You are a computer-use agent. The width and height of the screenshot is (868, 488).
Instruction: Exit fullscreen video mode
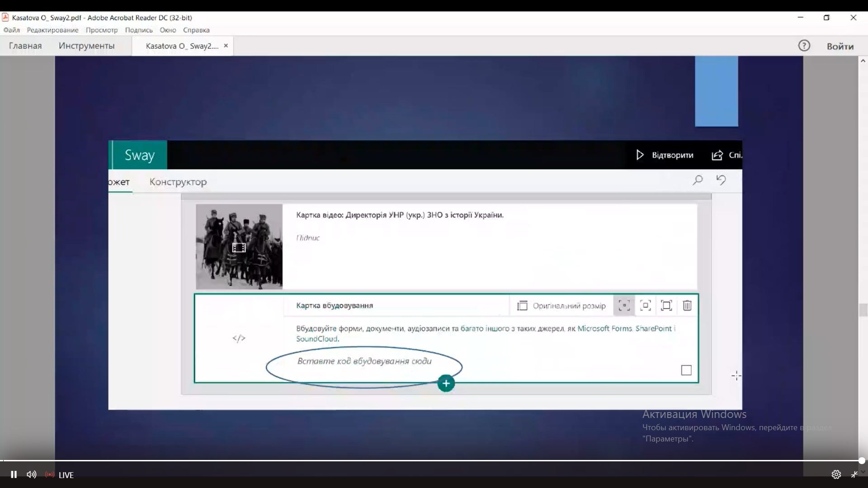(x=854, y=474)
